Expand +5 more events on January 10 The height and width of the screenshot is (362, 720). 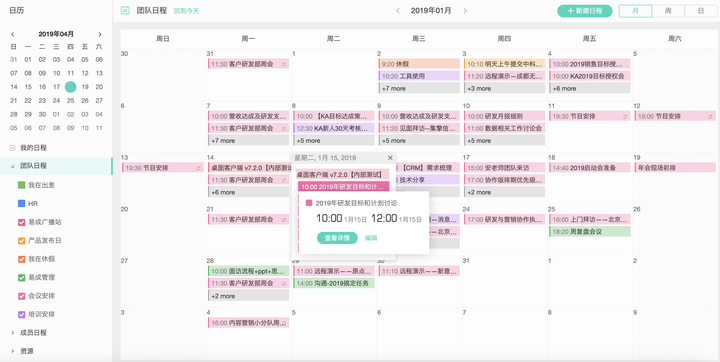(504, 140)
